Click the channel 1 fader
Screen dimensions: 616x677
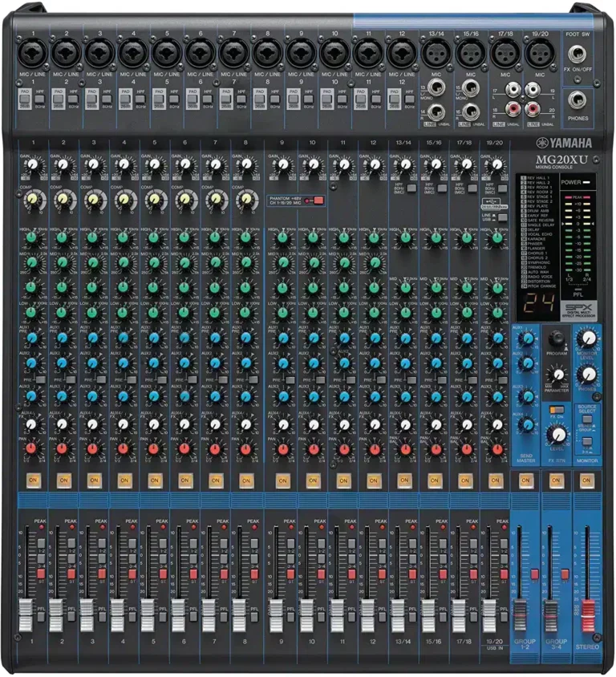click(25, 614)
